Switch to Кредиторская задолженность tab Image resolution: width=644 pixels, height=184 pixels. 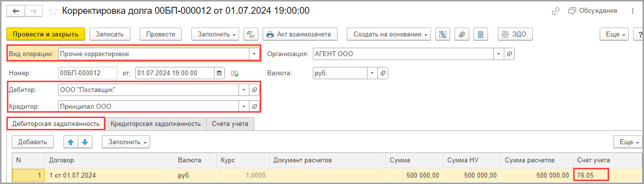[155, 124]
